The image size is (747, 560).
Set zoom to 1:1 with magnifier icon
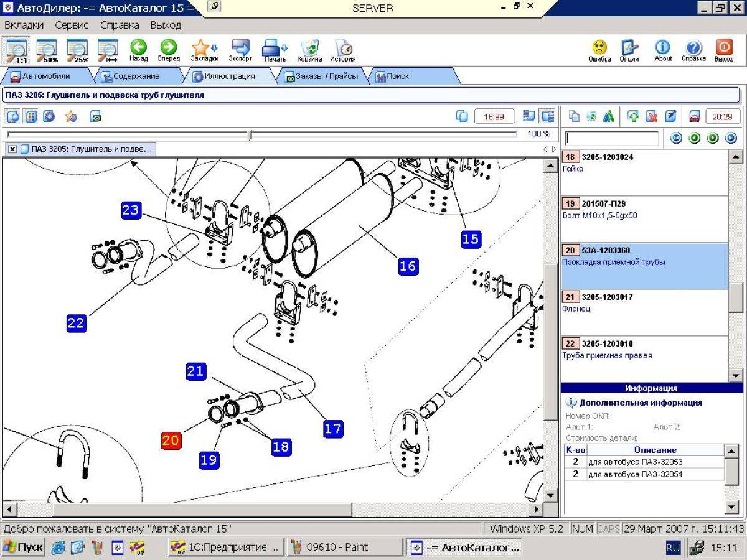click(17, 50)
